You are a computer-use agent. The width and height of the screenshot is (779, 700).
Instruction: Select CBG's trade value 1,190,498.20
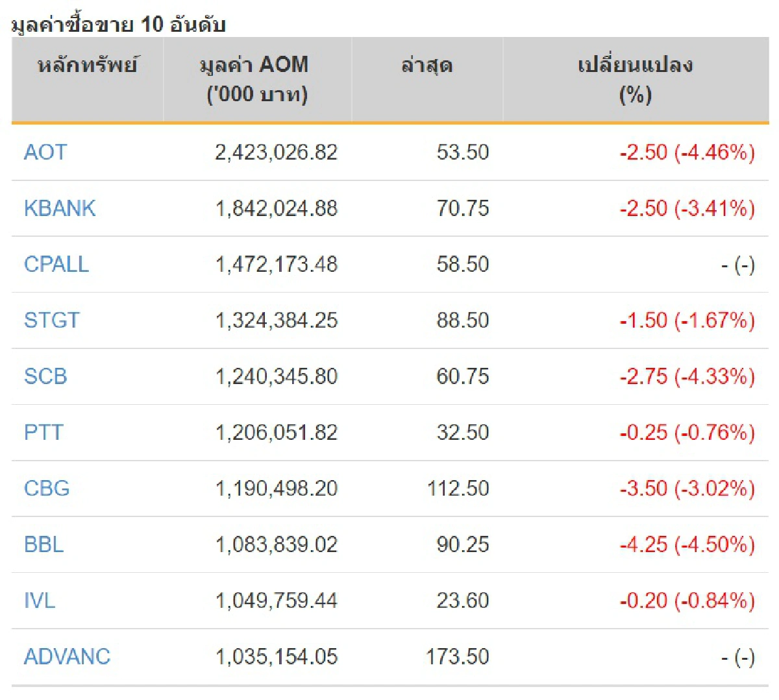coord(277,489)
